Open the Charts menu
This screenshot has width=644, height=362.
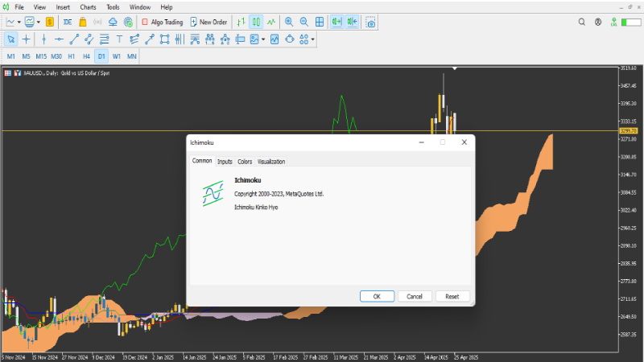88,7
